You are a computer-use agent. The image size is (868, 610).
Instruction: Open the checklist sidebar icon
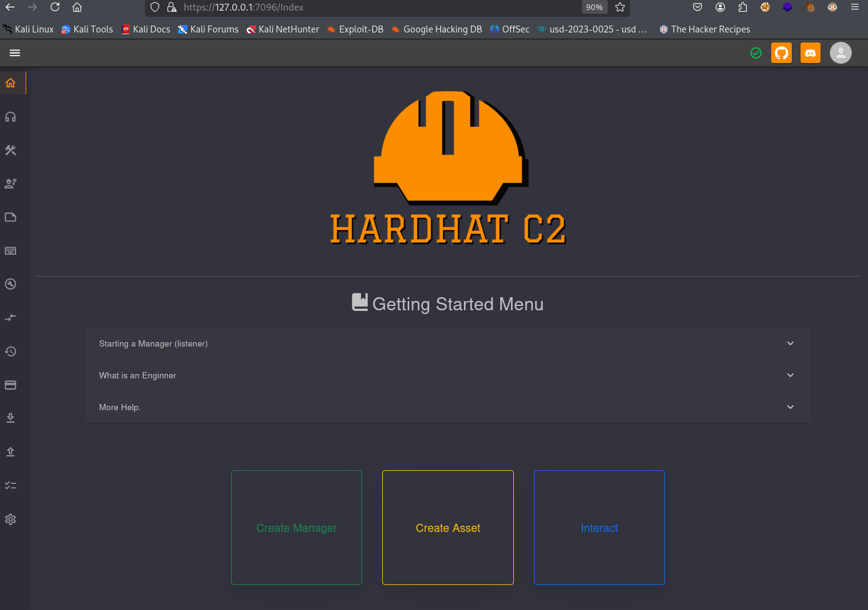point(11,485)
